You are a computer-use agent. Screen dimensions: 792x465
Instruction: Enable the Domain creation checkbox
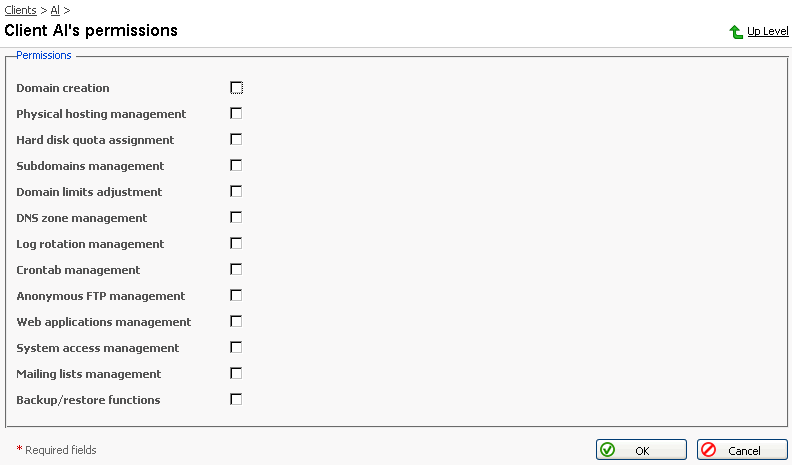pyautogui.click(x=237, y=88)
